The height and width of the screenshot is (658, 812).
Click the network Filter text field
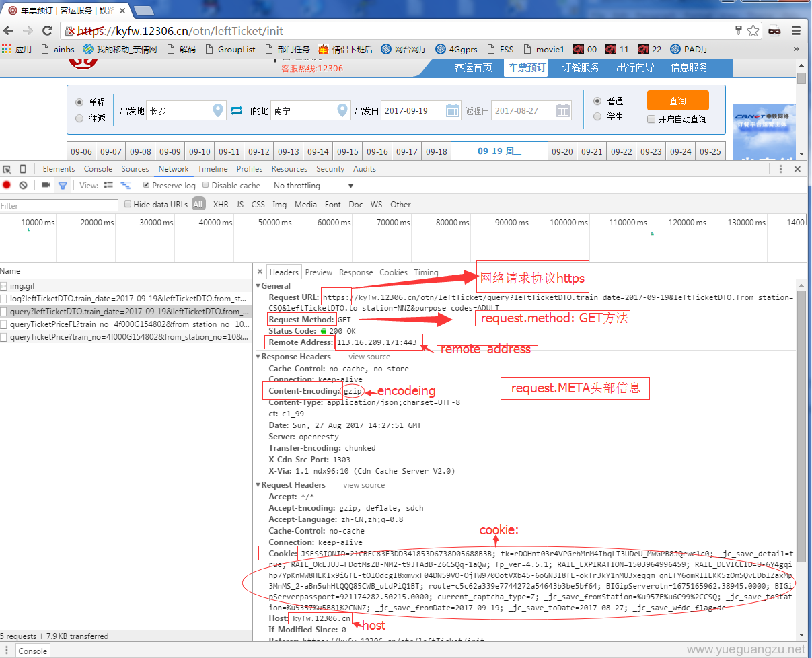(59, 205)
